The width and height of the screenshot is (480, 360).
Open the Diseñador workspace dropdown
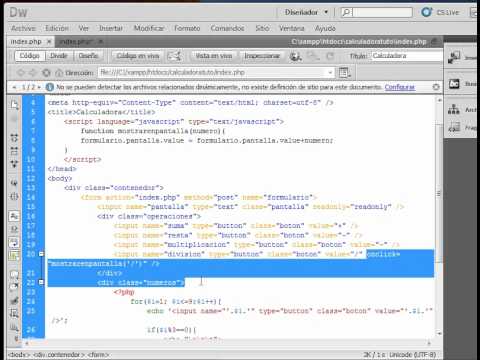tap(306, 12)
